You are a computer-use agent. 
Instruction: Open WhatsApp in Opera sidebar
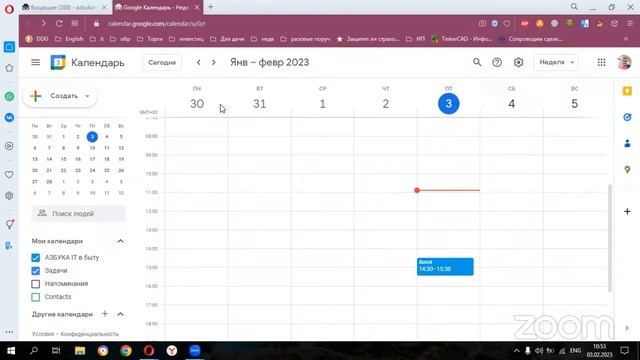(x=9, y=97)
